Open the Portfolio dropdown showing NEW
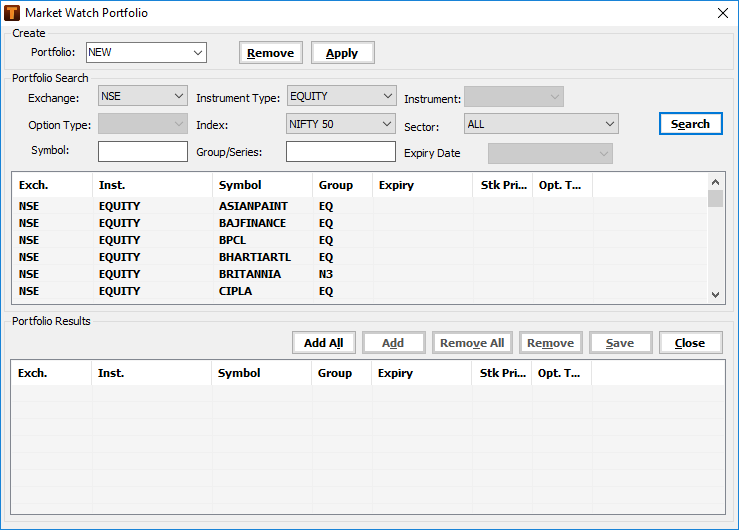 [147, 52]
